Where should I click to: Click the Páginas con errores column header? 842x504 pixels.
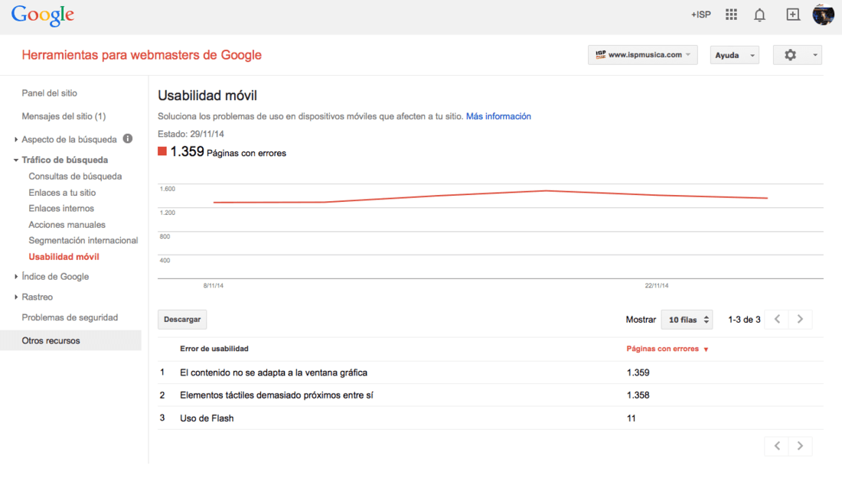663,349
